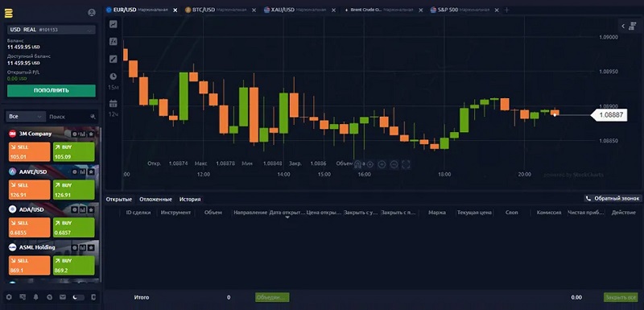The width and height of the screenshot is (644, 310).
Task: Click the ПОПОЛНИТЬ deposit button
Action: click(52, 90)
